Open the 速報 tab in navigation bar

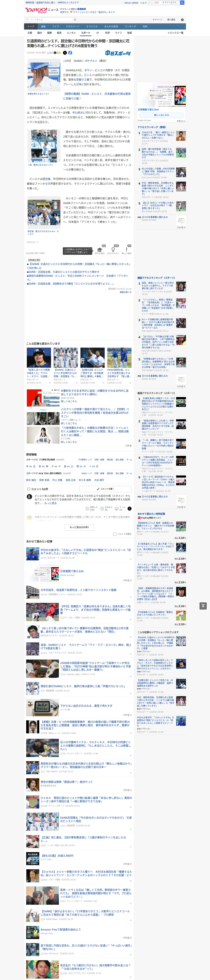pos(43,27)
